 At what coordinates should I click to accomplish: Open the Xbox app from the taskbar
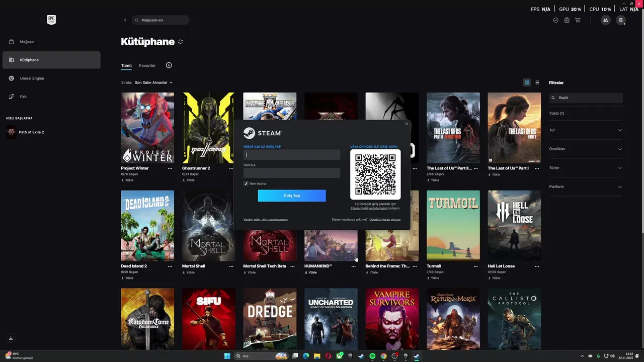pyautogui.click(x=339, y=356)
